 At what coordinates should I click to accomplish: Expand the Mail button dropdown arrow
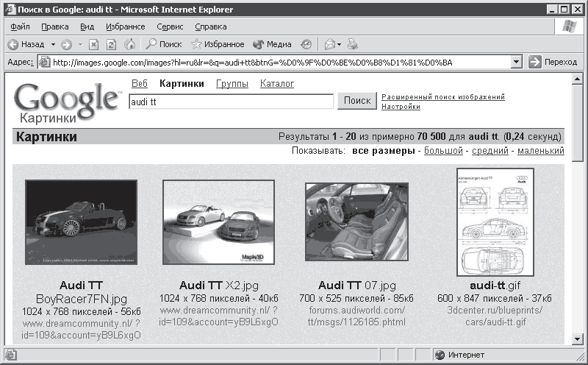[x=340, y=44]
